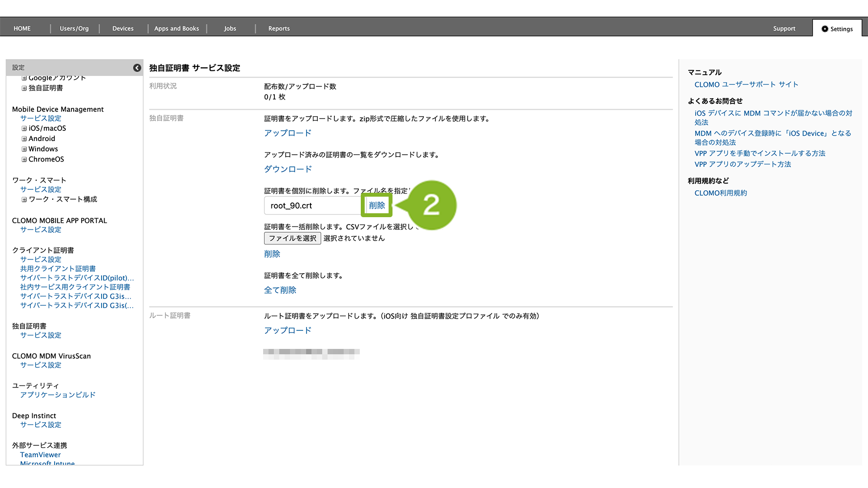
Task: Open the Settings gear tab
Action: (x=837, y=29)
